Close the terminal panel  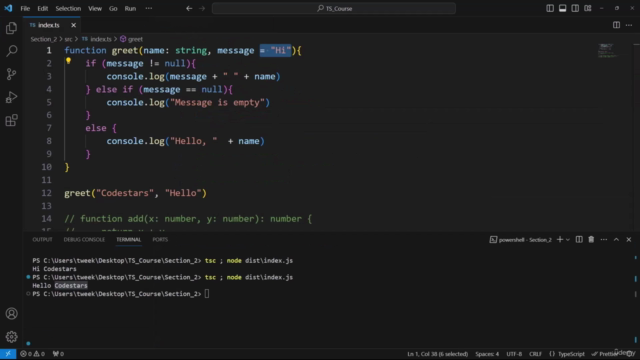click(629, 240)
